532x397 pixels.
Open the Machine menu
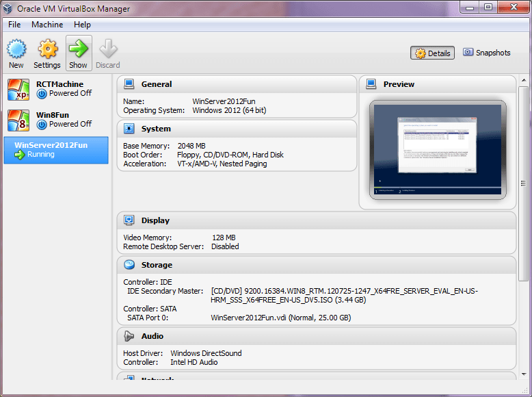point(47,25)
